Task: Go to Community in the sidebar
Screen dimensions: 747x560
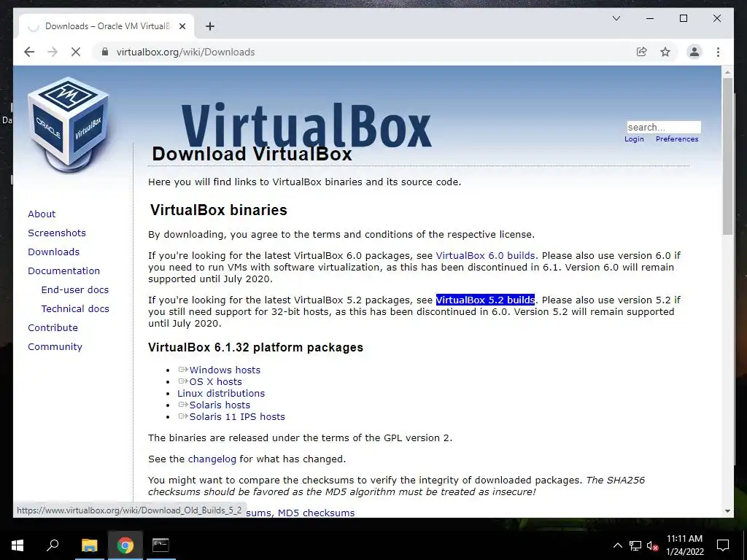Action: pyautogui.click(x=55, y=346)
